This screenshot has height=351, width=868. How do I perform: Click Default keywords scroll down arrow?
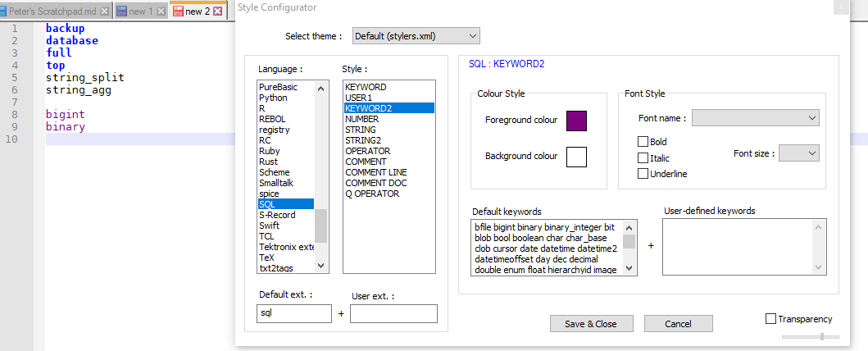[x=629, y=268]
